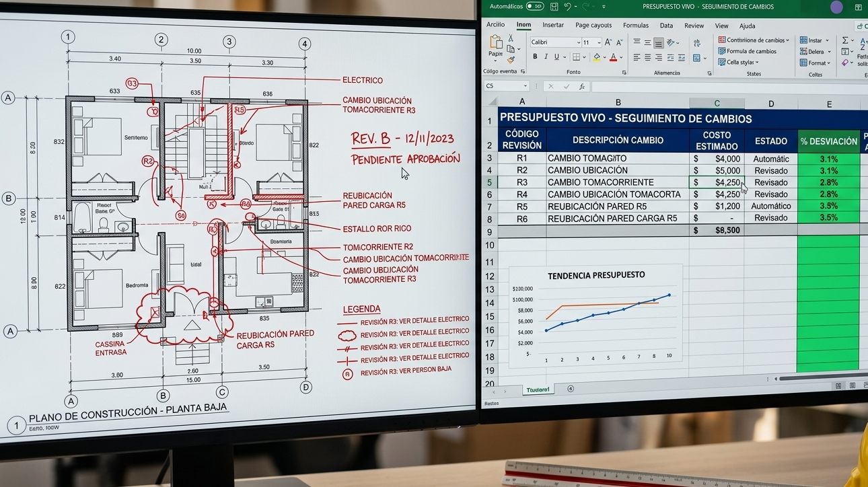Screen dimensions: 868x487
Task: Click the $8,500 total cost cell
Action: (x=717, y=230)
